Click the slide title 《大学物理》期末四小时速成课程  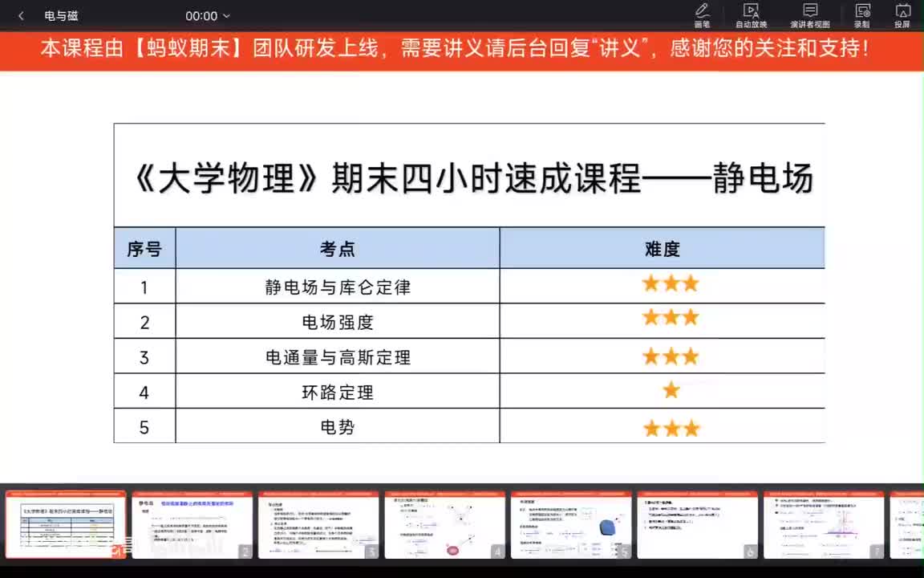pos(474,178)
